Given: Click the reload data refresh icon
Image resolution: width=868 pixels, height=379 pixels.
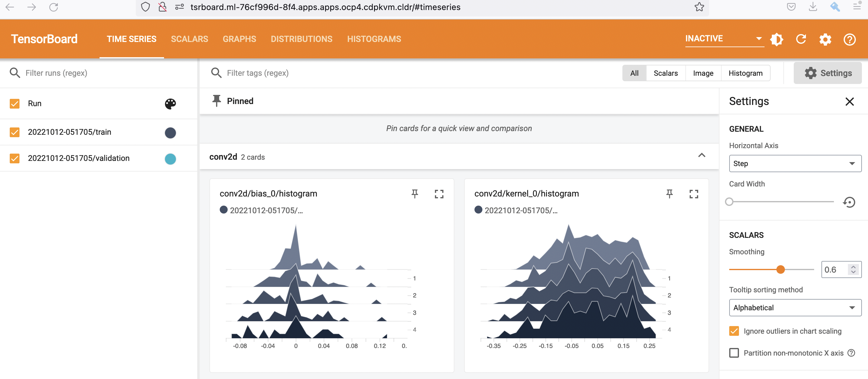Looking at the screenshot, I should 801,39.
